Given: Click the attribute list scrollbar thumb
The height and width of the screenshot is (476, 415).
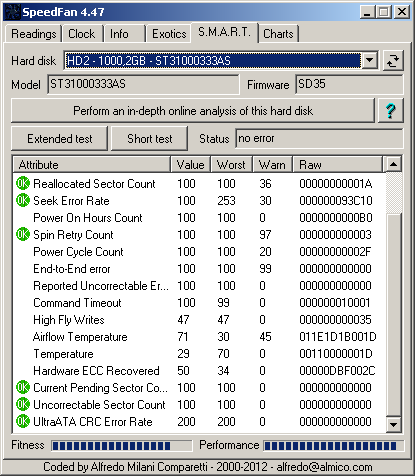Looking at the screenshot, I should pos(394,314).
